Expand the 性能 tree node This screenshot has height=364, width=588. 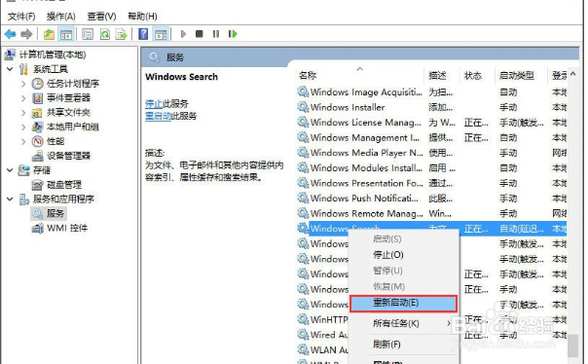(x=23, y=141)
